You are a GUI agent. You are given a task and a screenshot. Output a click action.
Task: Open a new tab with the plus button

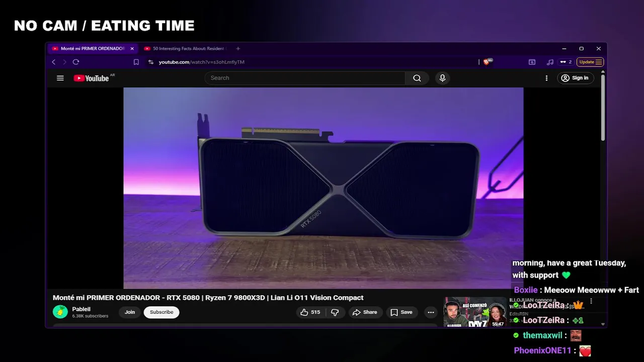(238, 49)
